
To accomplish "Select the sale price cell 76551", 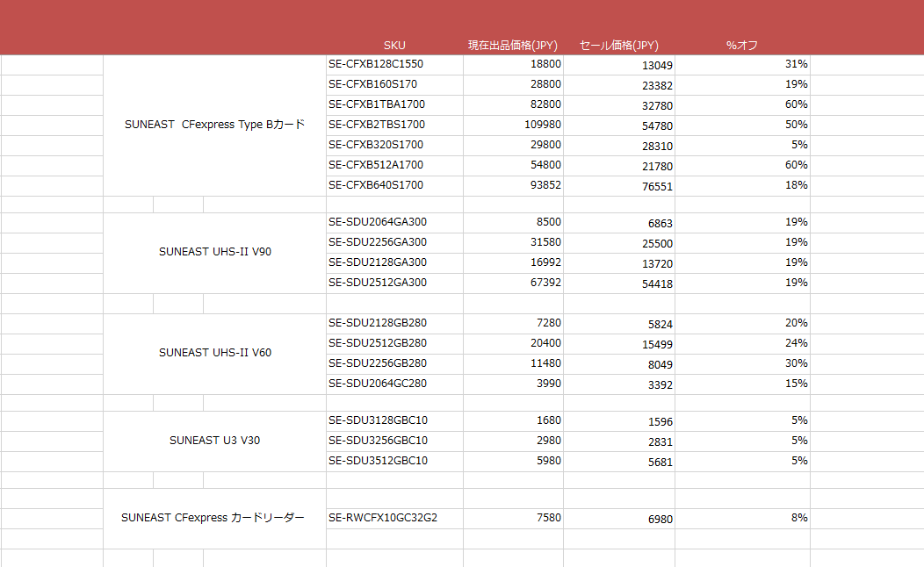I will click(x=619, y=185).
